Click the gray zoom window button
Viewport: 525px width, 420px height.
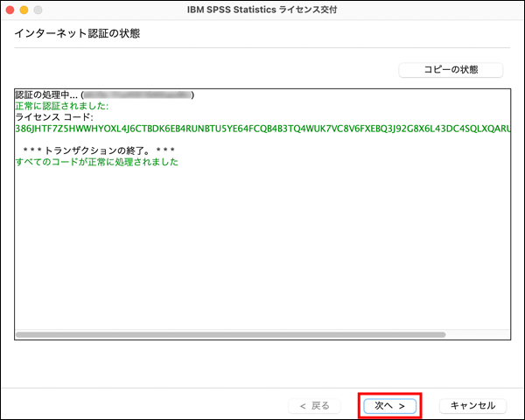[38, 10]
